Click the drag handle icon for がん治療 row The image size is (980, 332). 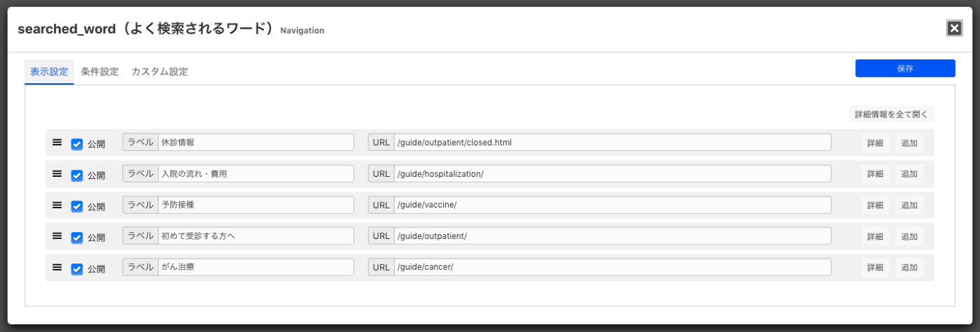(57, 268)
